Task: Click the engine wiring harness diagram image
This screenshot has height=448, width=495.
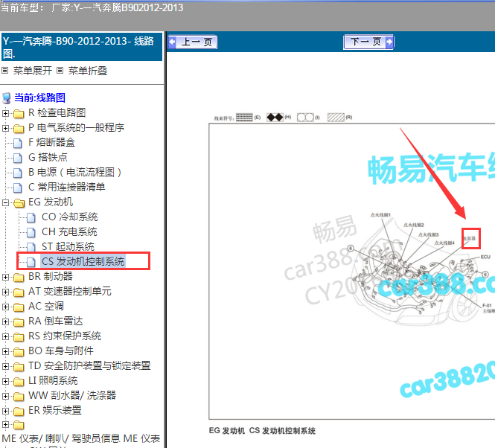Action: tap(417, 269)
